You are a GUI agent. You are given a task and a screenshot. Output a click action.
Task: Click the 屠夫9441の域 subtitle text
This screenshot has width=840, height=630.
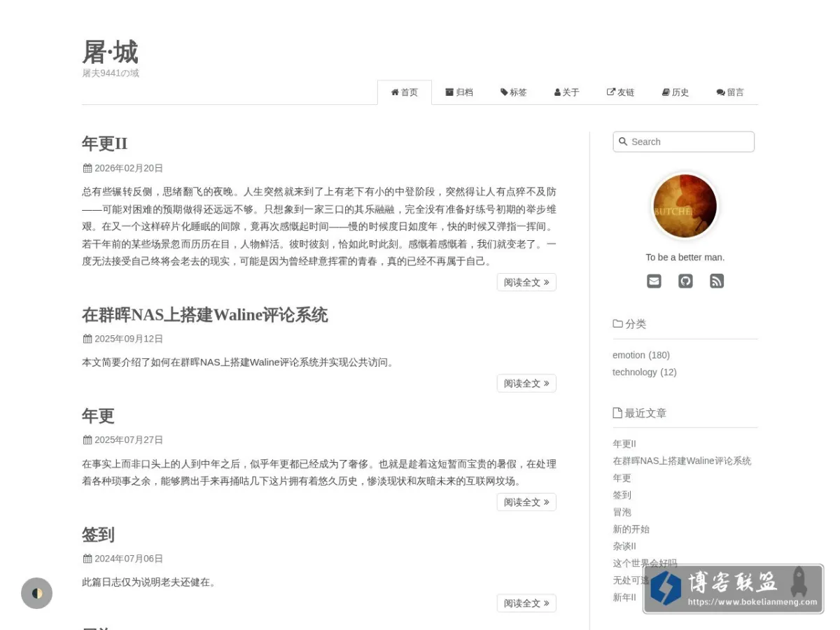coord(111,73)
